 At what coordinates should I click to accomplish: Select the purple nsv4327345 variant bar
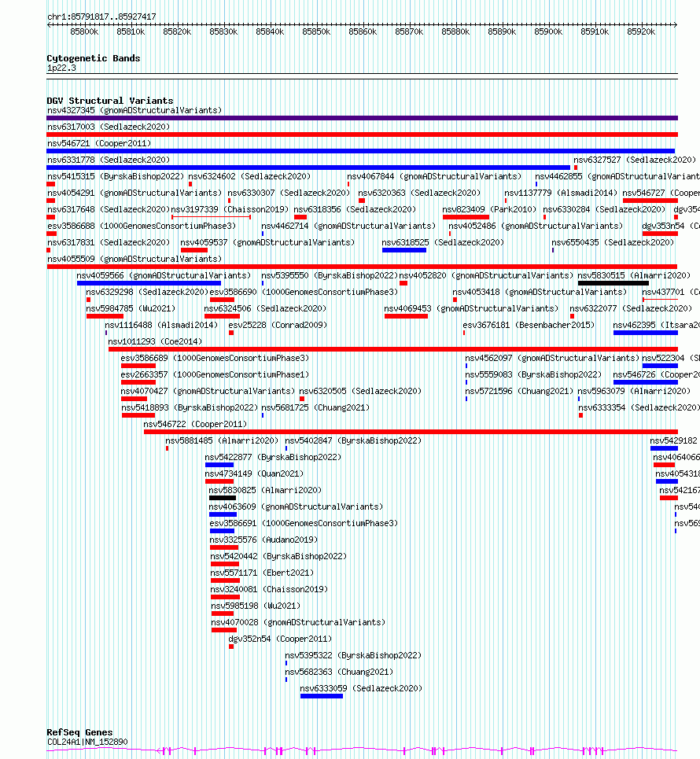click(362, 118)
